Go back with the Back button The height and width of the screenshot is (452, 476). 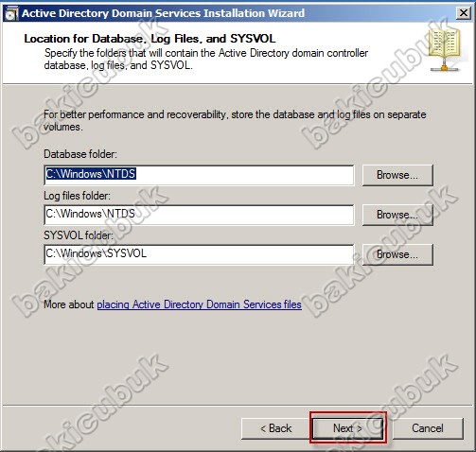pos(276,428)
